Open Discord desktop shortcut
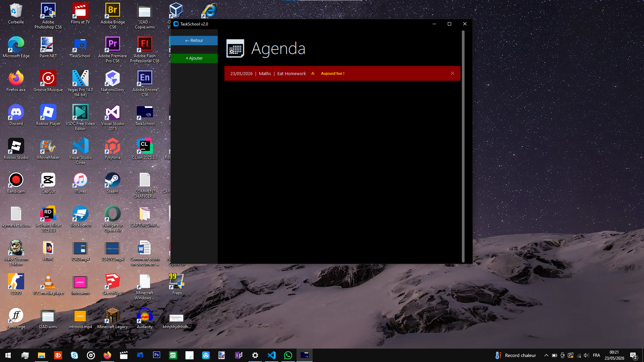644x362 pixels. tap(16, 115)
